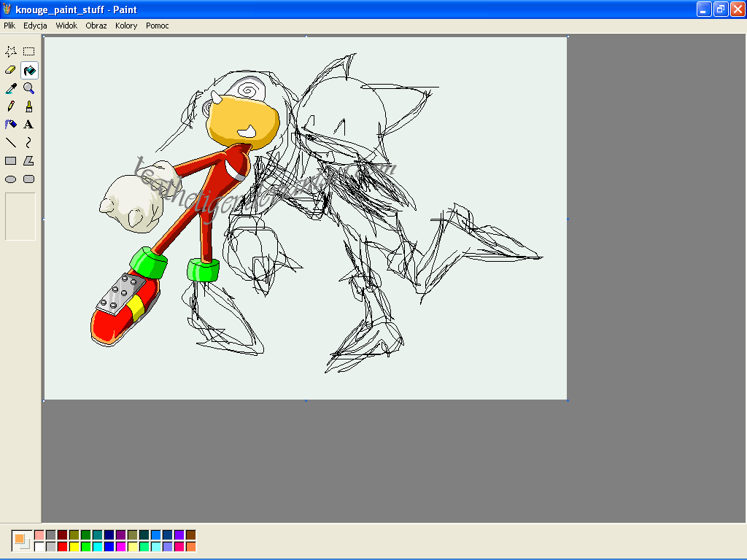
Task: Pick the Color Picker eyedropper tool
Action: 10,88
